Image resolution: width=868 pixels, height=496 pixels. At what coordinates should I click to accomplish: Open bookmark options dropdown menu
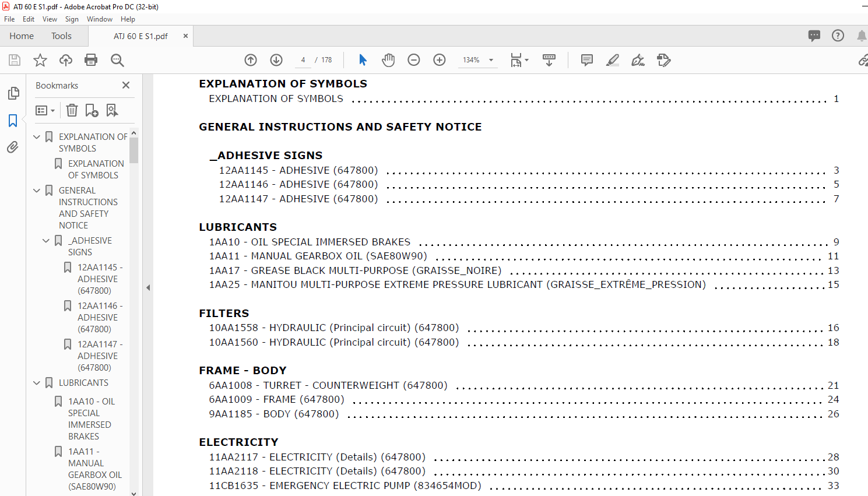45,110
